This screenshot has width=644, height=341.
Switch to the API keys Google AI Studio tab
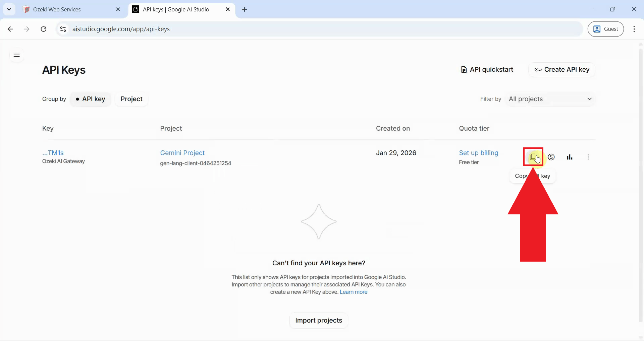point(176,9)
